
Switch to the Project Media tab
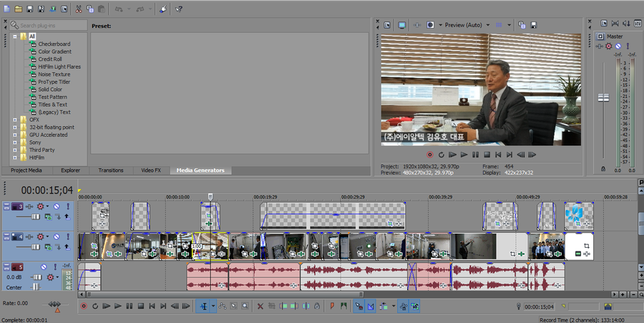[26, 170]
